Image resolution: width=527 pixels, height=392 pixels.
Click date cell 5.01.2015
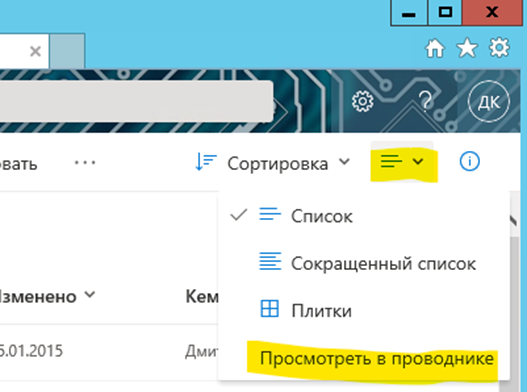coord(31,351)
